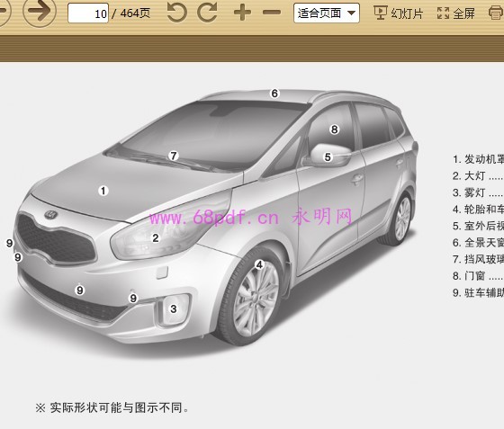The image size is (504, 429).
Task: Rotate the page clockwise
Action: pyautogui.click(x=207, y=13)
